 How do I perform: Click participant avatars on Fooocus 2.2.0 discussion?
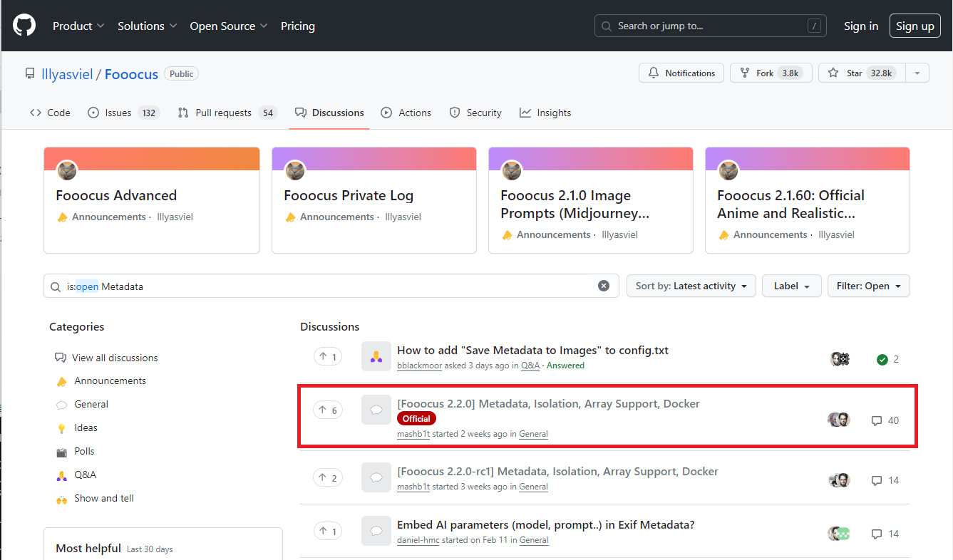point(839,420)
